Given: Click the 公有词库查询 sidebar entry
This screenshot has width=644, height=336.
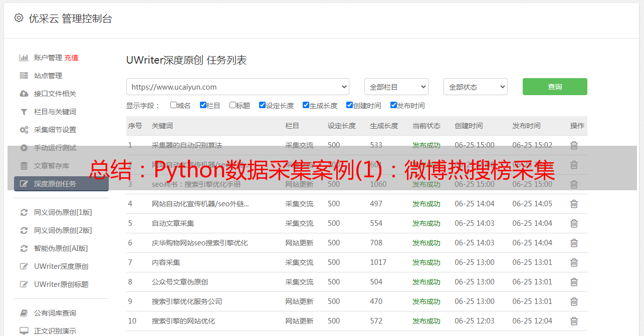Looking at the screenshot, I should pyautogui.click(x=55, y=313).
